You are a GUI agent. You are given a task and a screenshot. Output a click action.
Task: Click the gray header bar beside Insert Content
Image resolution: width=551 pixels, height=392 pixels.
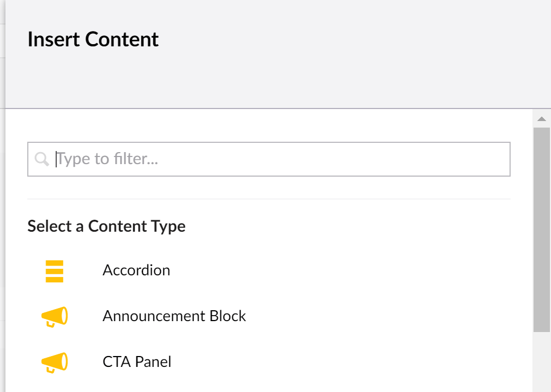[x=355, y=55]
